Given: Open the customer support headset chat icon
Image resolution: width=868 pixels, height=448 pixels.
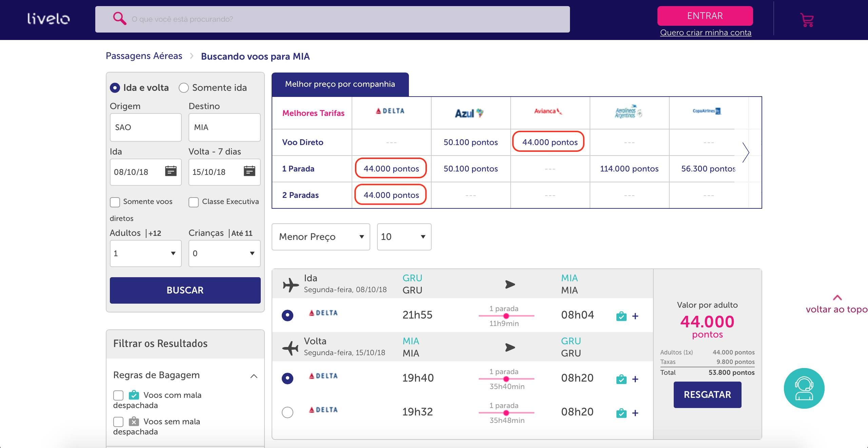Looking at the screenshot, I should click(804, 388).
